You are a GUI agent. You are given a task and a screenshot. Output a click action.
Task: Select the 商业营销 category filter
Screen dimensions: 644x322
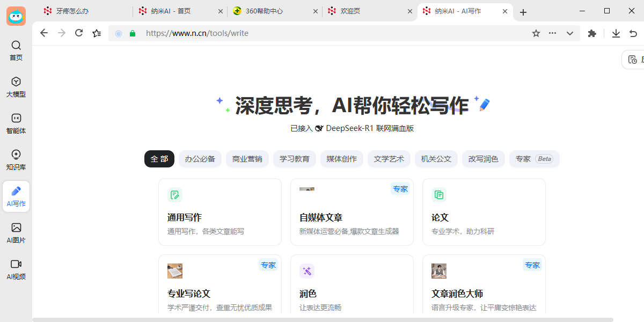pos(247,159)
